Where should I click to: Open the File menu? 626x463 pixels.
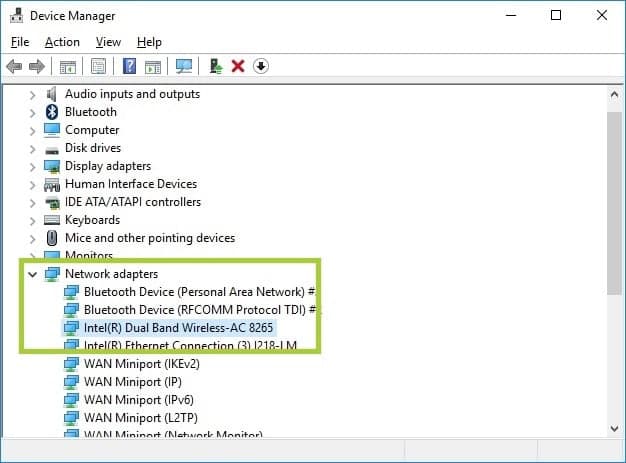pyautogui.click(x=20, y=42)
